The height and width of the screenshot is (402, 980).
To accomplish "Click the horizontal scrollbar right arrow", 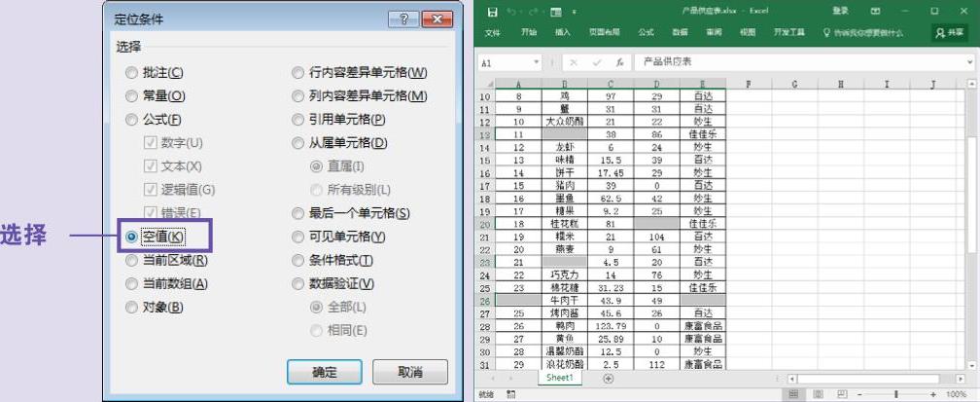I will [x=961, y=379].
